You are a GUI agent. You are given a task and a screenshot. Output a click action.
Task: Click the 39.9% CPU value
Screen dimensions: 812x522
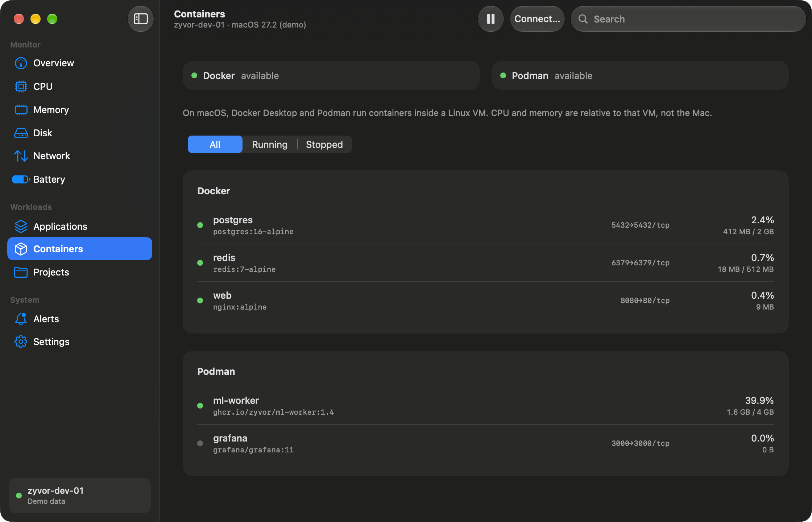pyautogui.click(x=759, y=400)
